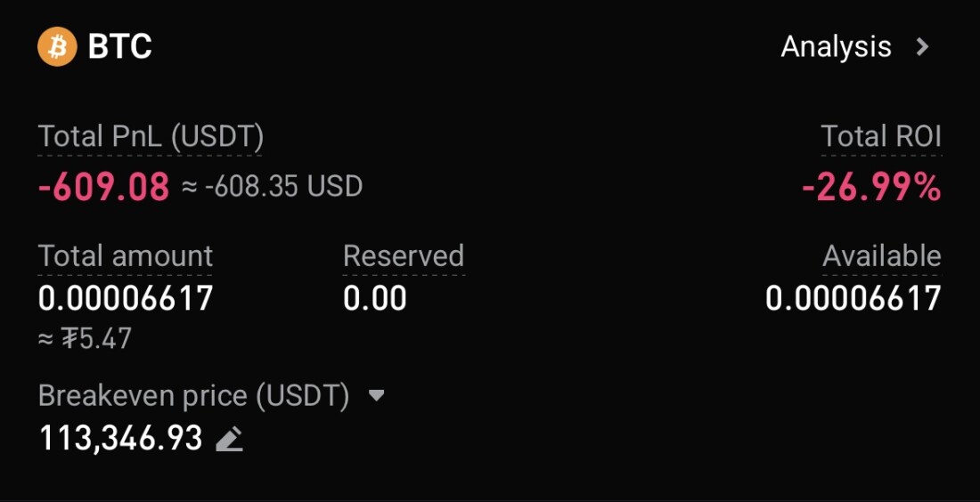Tap the Total PnL (USDT) label
The image size is (980, 502).
pos(151,136)
